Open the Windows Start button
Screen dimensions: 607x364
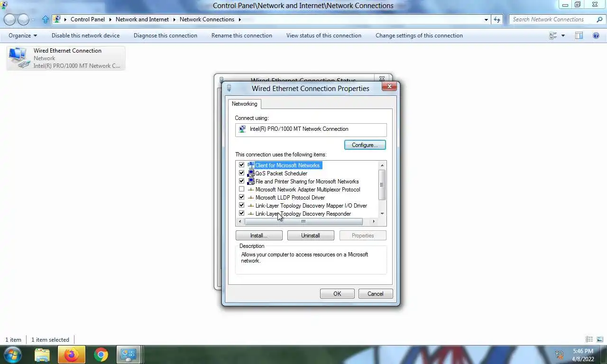click(x=13, y=355)
